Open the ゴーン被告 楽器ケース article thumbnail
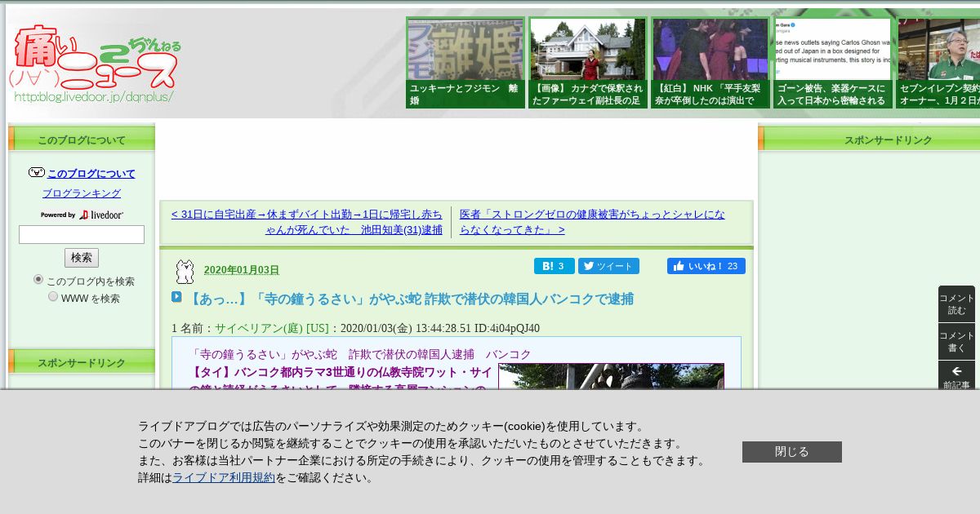 pos(833,63)
